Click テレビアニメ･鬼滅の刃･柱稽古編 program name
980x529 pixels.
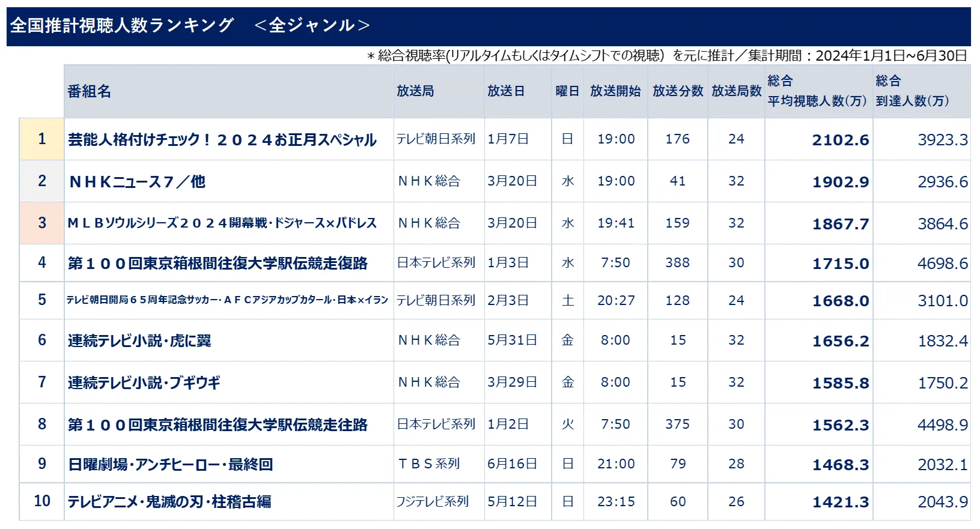click(x=169, y=502)
